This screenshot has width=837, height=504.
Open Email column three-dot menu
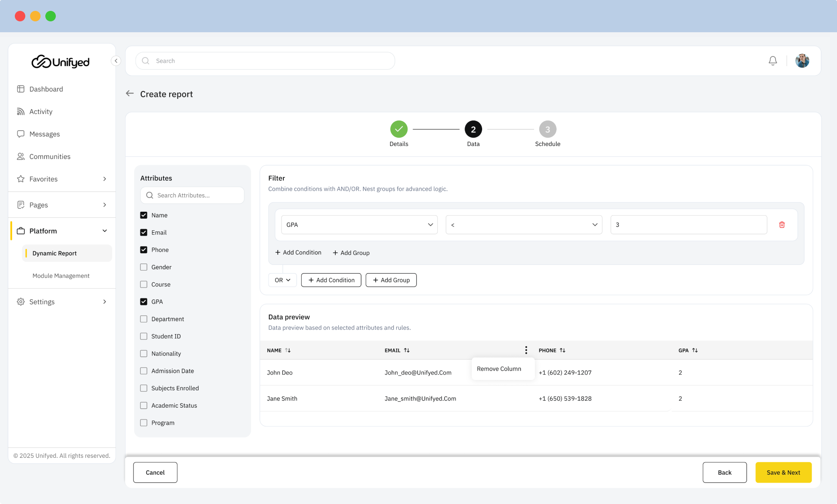(x=526, y=350)
